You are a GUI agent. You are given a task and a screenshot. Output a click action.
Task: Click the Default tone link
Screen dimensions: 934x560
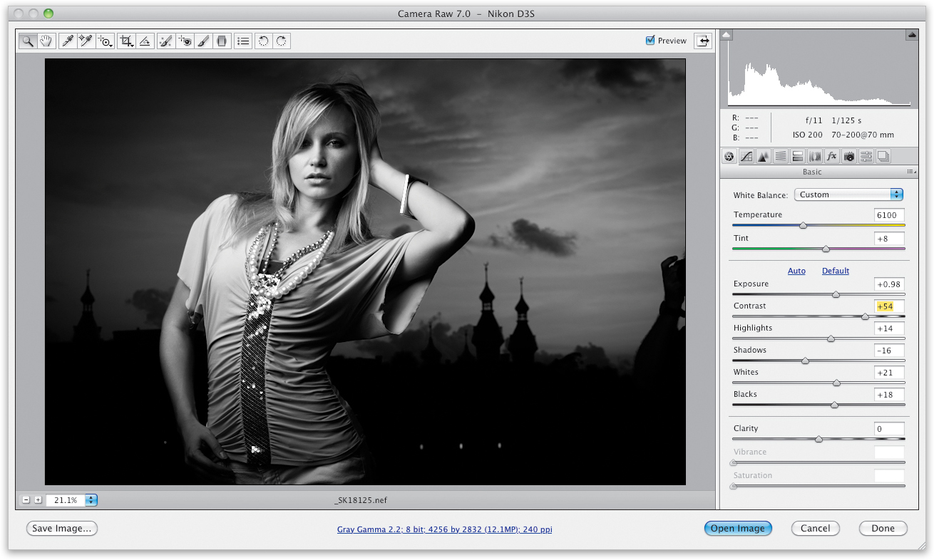click(836, 271)
